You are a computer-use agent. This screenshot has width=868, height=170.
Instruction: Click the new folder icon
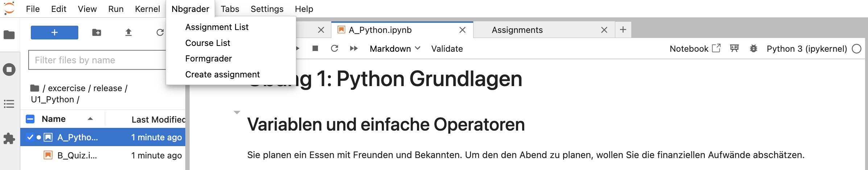click(97, 33)
